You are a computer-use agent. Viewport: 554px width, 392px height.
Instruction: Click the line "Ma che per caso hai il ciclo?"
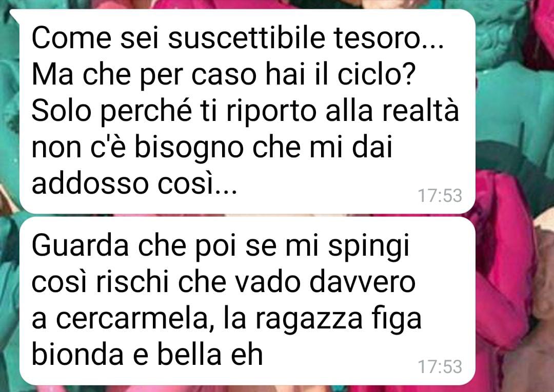223,75
